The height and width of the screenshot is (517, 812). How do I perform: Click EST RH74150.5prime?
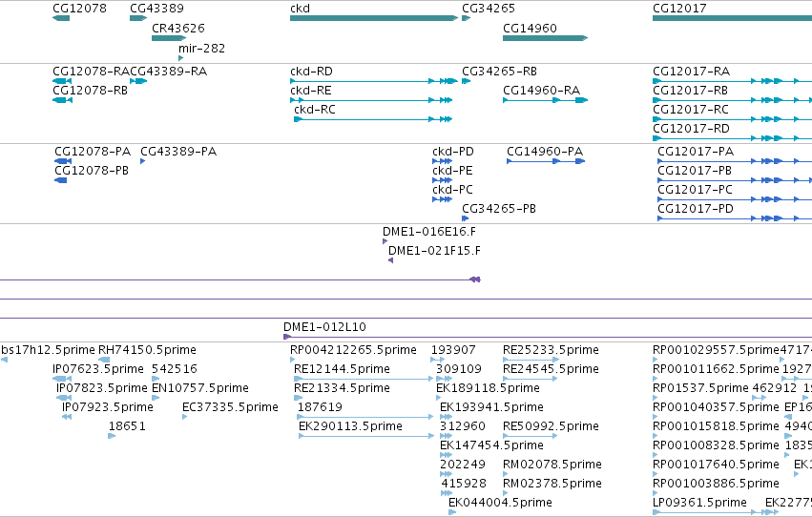coord(147,350)
